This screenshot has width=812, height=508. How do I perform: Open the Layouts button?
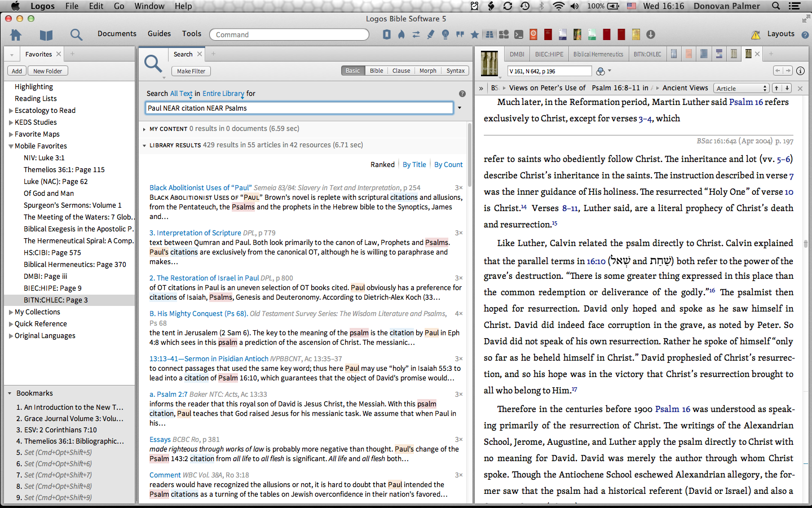(x=780, y=34)
